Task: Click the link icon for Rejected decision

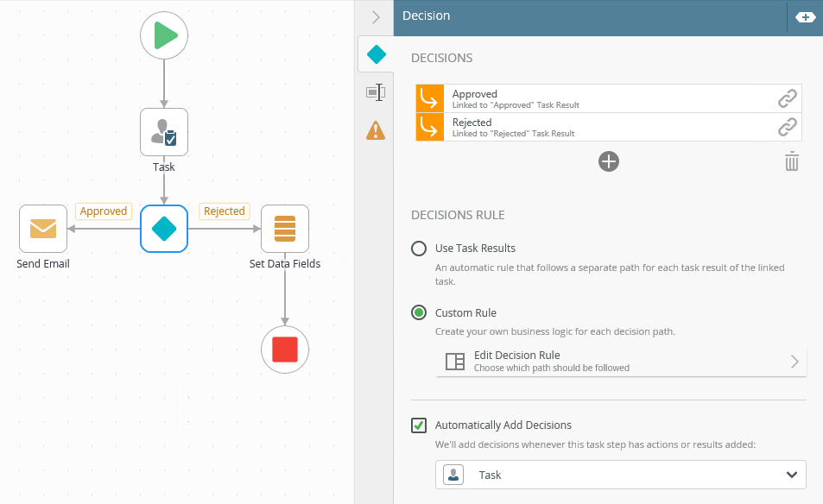Action: coord(787,128)
